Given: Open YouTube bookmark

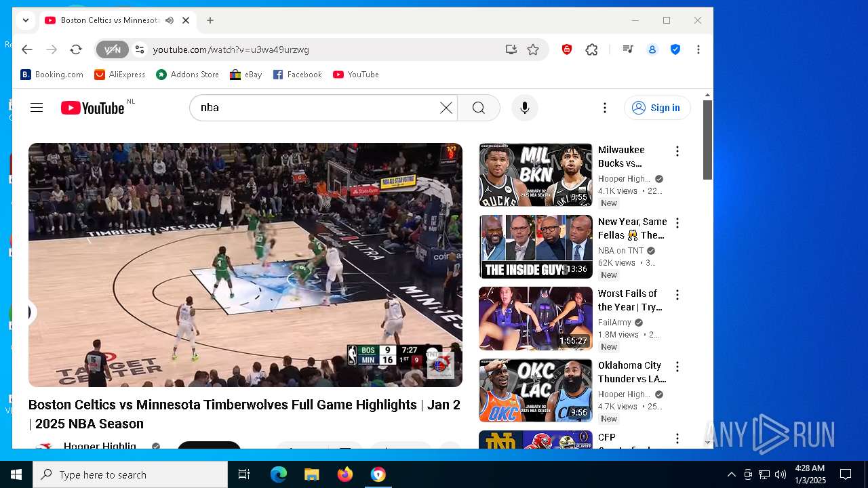Looking at the screenshot, I should 356,75.
